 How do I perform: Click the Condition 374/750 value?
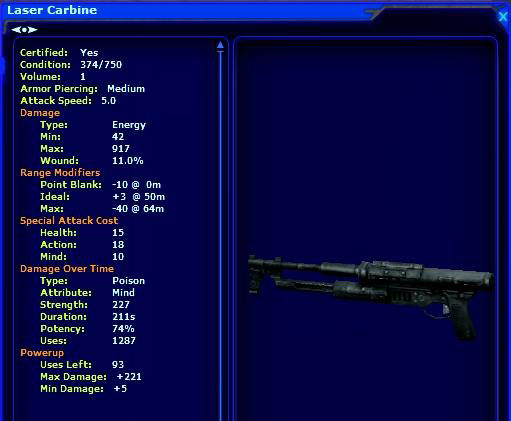(x=101, y=65)
